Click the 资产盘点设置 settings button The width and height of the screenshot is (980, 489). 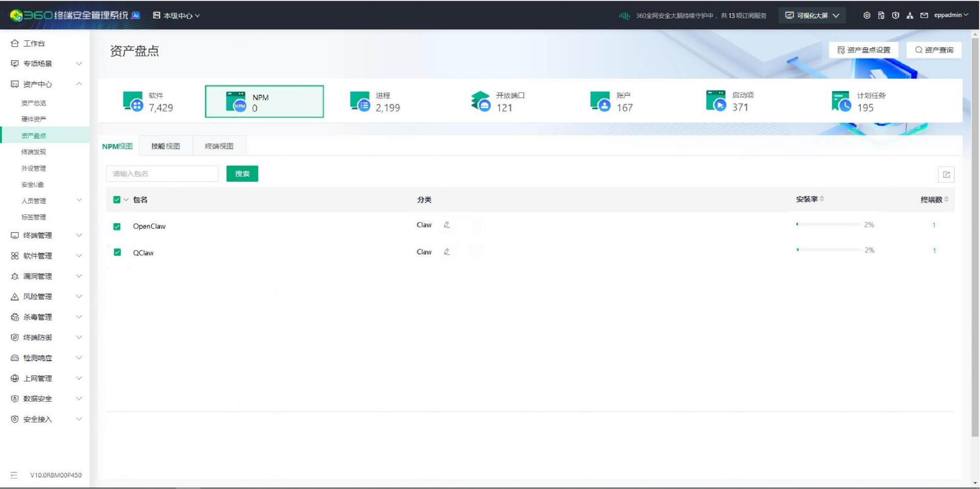point(864,50)
